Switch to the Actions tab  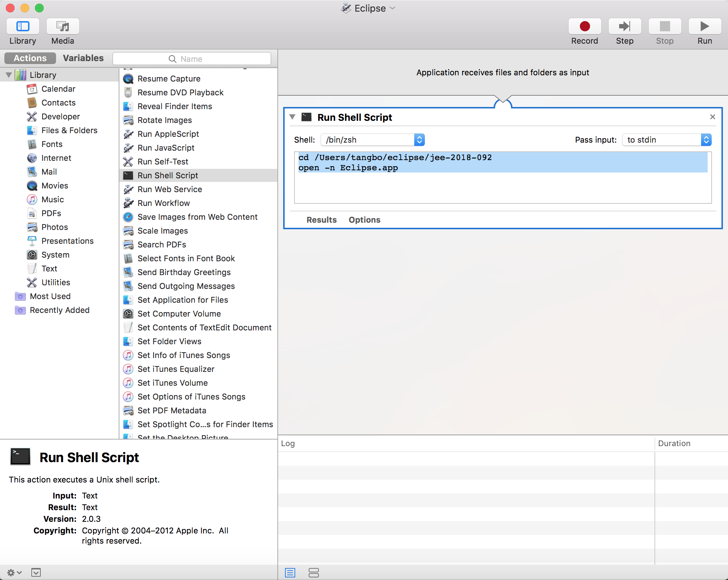point(30,58)
